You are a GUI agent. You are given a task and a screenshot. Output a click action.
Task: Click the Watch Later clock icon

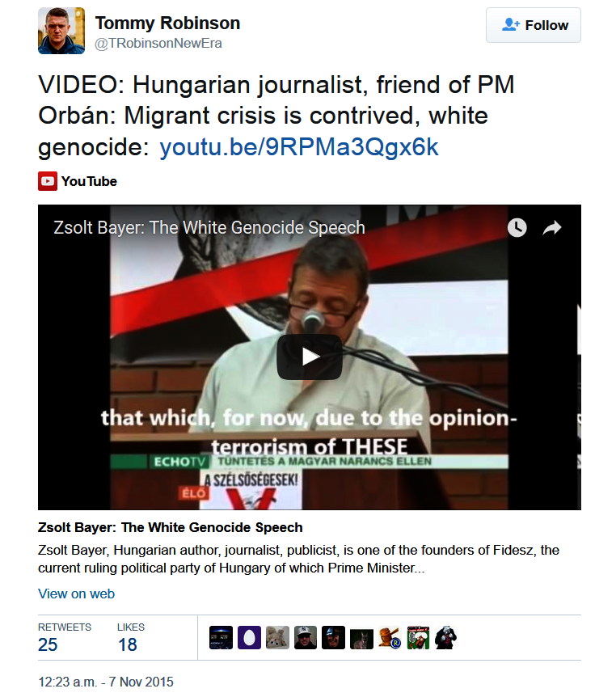click(517, 227)
